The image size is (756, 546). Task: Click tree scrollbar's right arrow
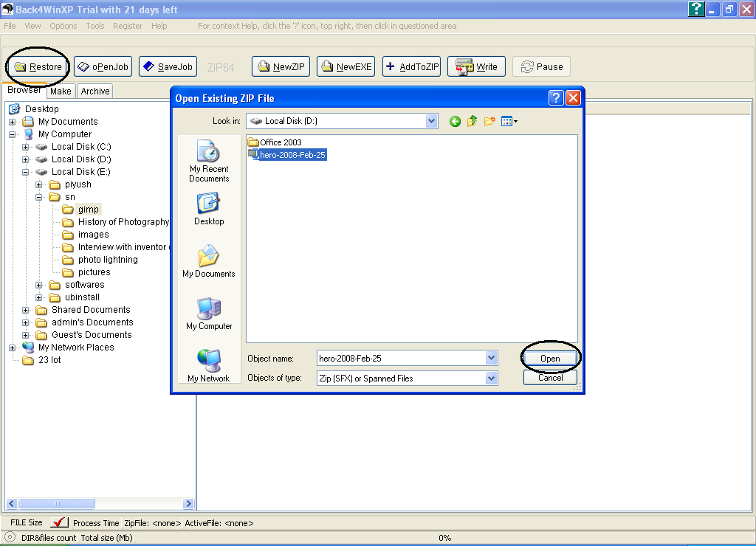coord(188,504)
